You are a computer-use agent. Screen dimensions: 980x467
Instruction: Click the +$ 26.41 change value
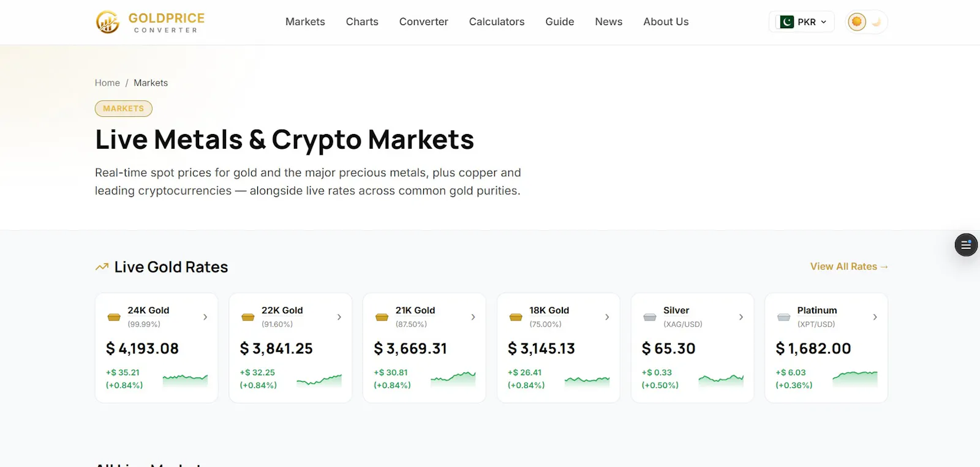click(525, 372)
